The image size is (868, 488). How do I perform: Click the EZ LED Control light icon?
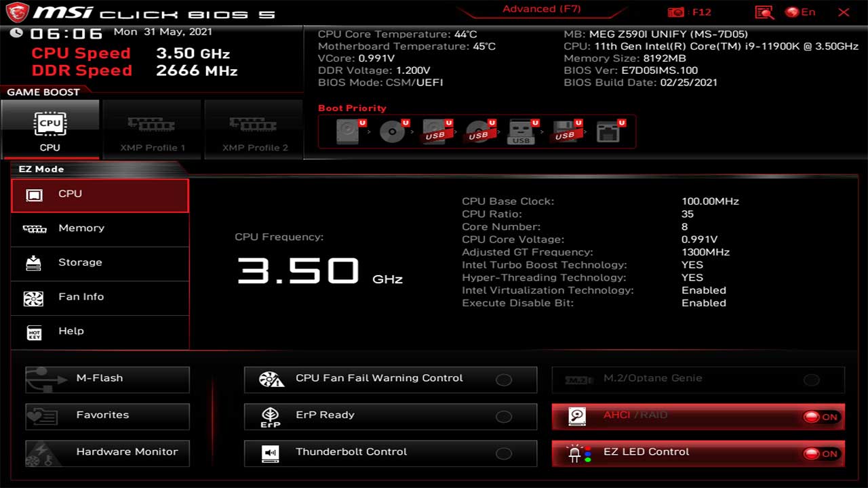pos(578,453)
